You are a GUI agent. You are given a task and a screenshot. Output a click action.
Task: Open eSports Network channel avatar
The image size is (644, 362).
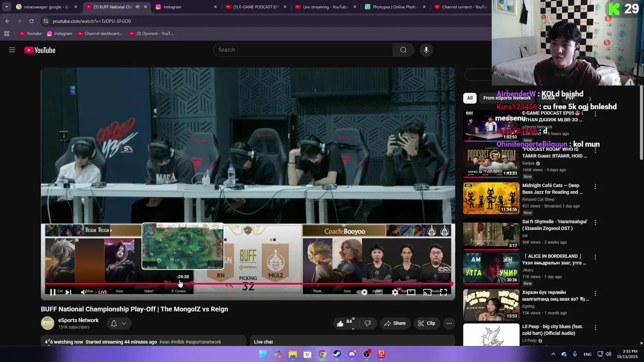click(x=48, y=323)
